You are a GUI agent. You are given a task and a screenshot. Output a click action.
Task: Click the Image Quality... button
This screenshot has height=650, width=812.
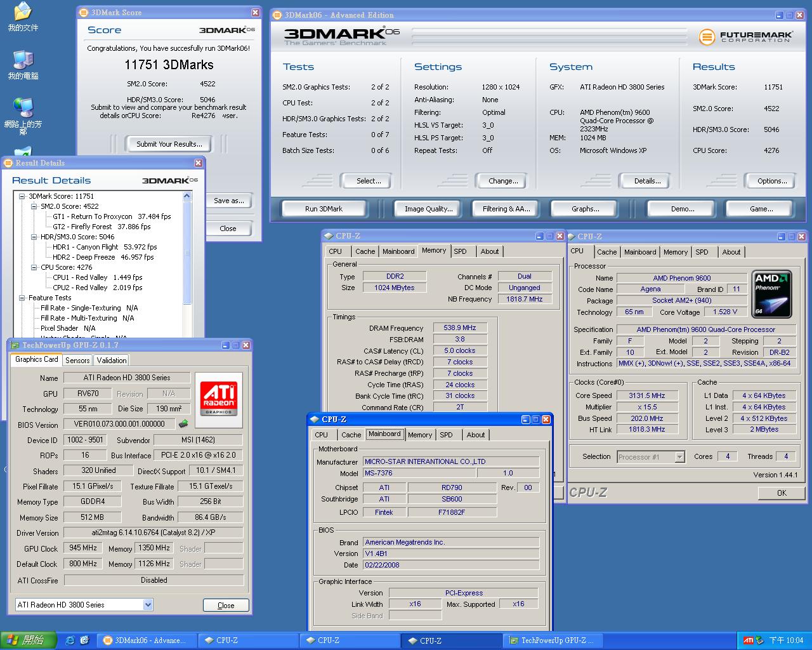[429, 209]
